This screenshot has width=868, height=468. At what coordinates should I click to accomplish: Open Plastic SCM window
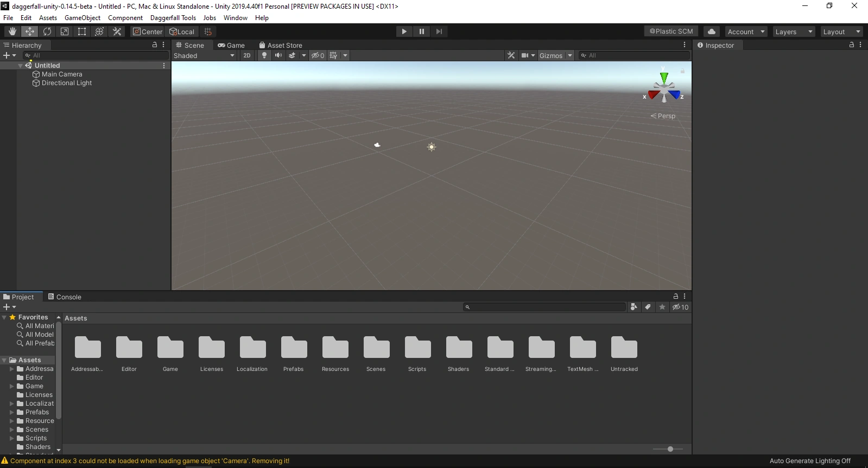click(x=671, y=31)
